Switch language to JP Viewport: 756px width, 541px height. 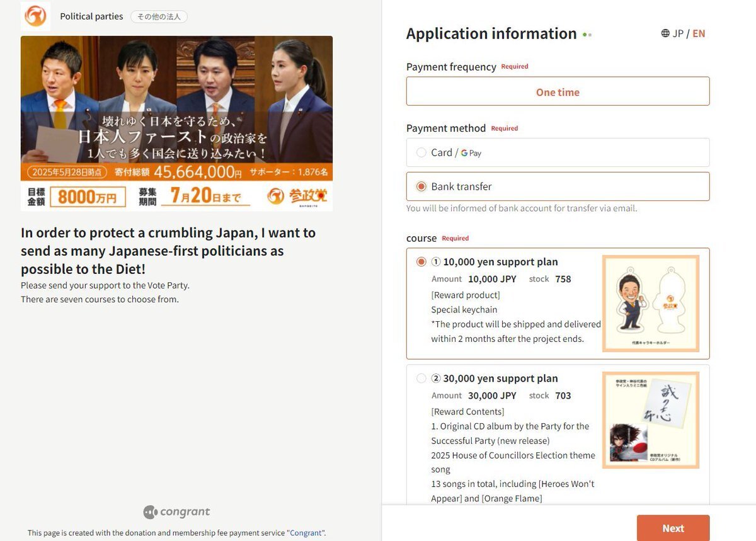(x=678, y=33)
